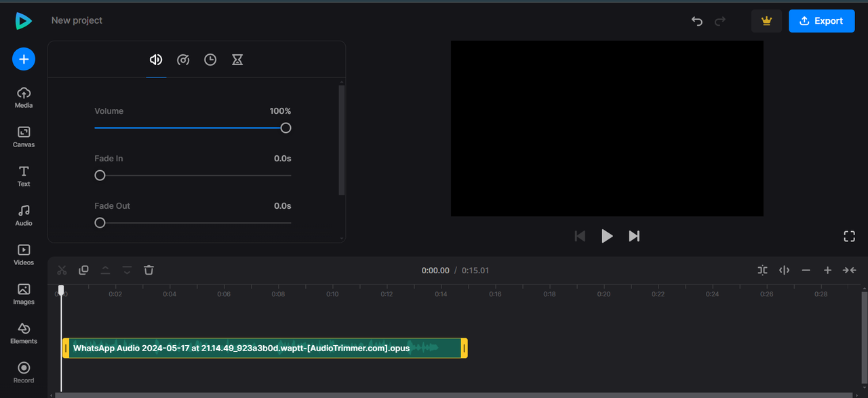The height and width of the screenshot is (398, 868).
Task: Zoom in the timeline
Action: pos(827,270)
